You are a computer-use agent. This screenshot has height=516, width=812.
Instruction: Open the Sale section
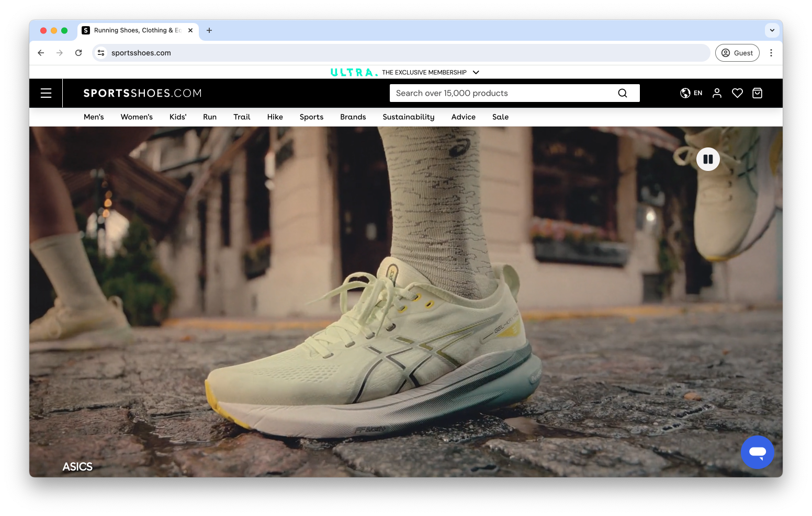click(x=501, y=117)
